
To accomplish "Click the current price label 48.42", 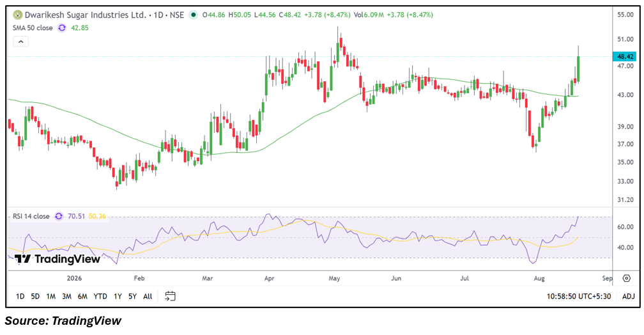I will click(x=624, y=57).
